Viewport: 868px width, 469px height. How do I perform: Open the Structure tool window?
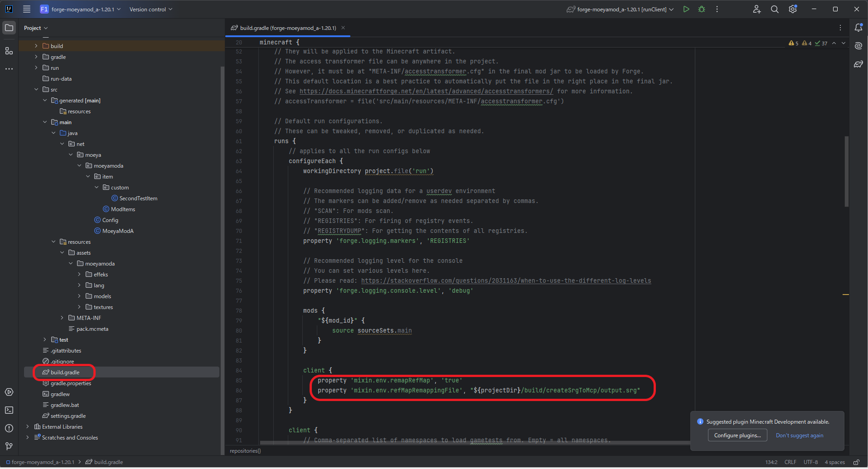pyautogui.click(x=9, y=51)
